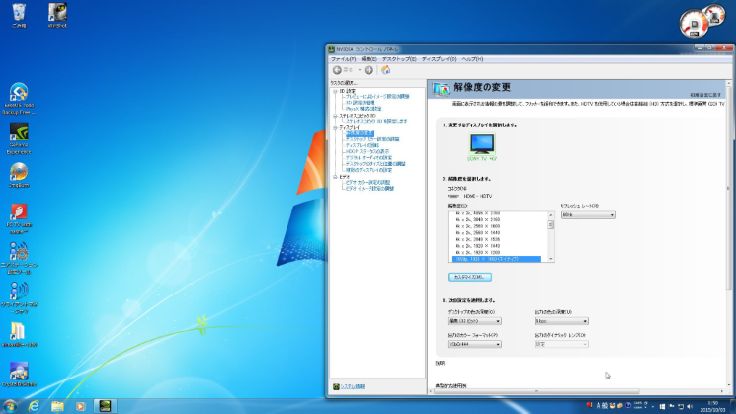736x414 pixels.
Task: Open 複数のディスプレイの設定 tree item
Action: point(368,170)
